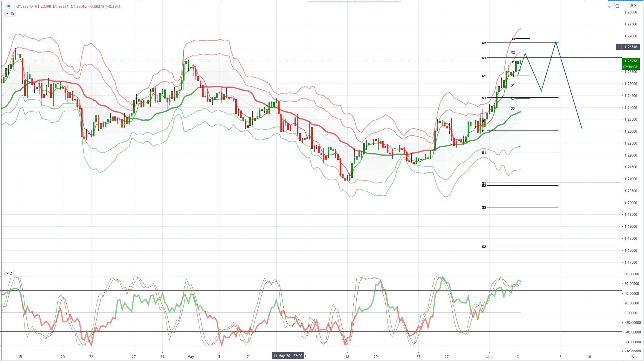The width and height of the screenshot is (644, 361).
Task: Open the USD currency selector
Action: pyautogui.click(x=632, y=6)
